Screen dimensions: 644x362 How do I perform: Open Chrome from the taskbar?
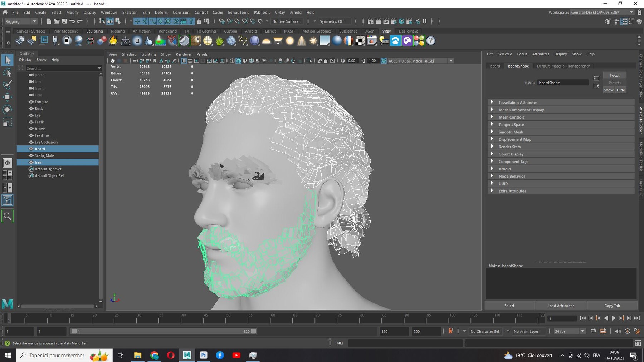[x=154, y=355]
